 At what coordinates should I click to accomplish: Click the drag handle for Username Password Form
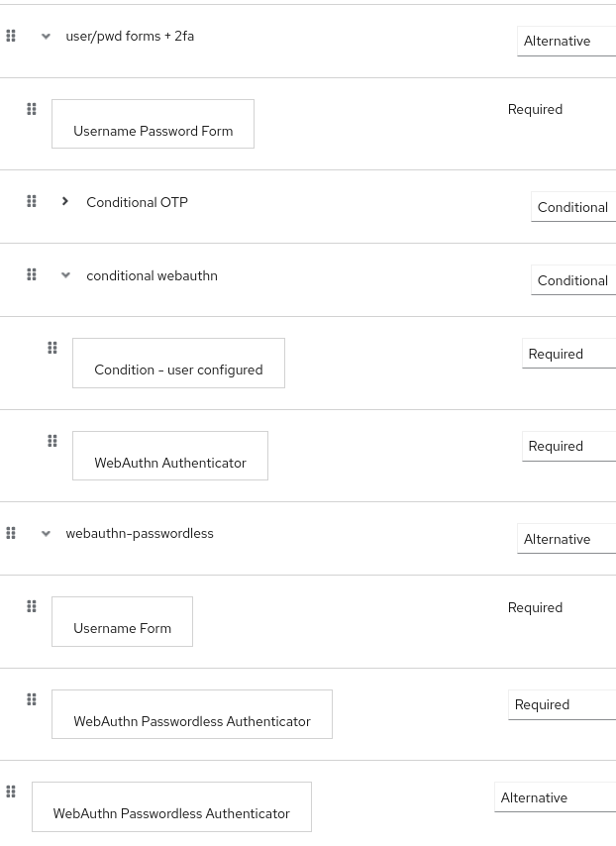[31, 109]
